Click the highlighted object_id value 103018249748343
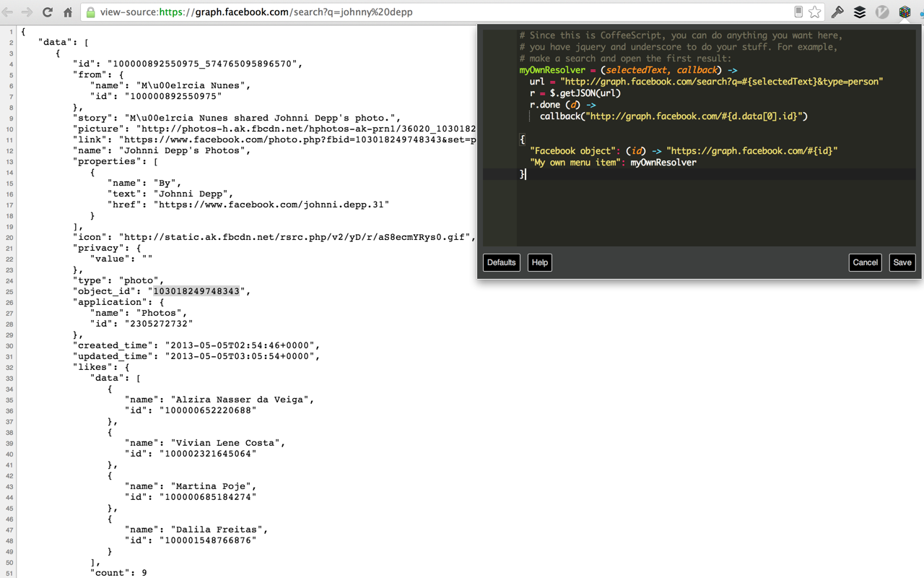This screenshot has width=924, height=578. tap(196, 291)
